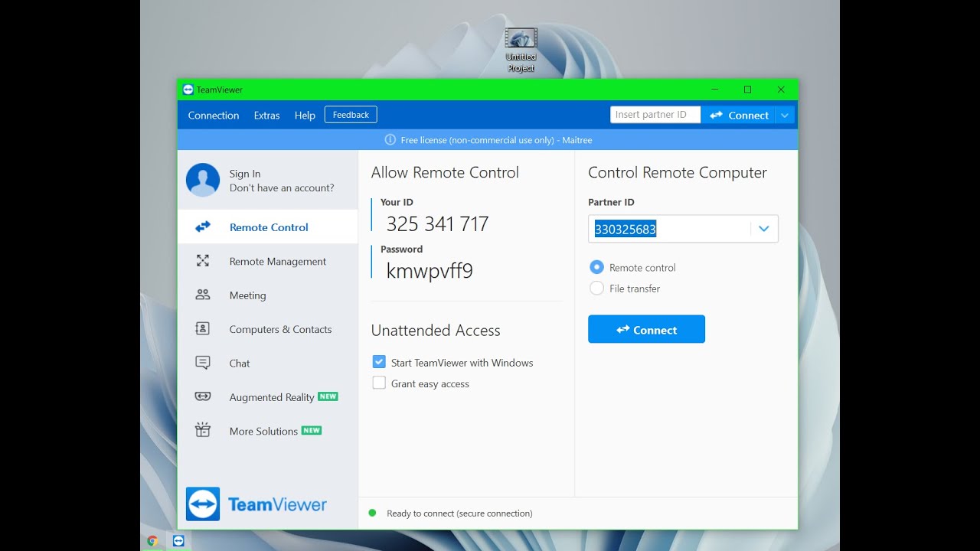Click the Remote Control arrows icon in sidebar
Viewport: 980px width, 551px height.
pyautogui.click(x=203, y=227)
